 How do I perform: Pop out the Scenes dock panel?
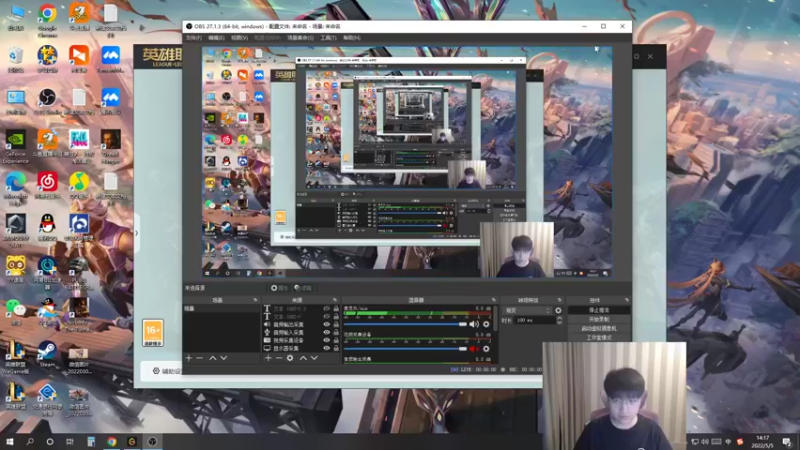[255, 300]
